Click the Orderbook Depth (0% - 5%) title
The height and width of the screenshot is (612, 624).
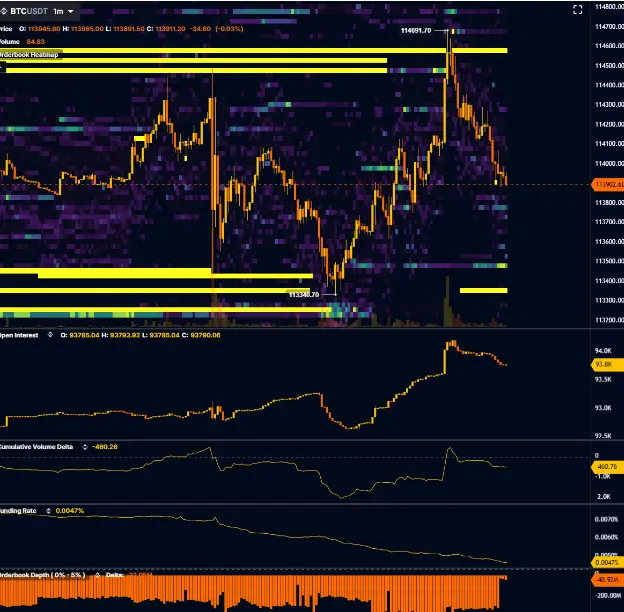click(42, 575)
